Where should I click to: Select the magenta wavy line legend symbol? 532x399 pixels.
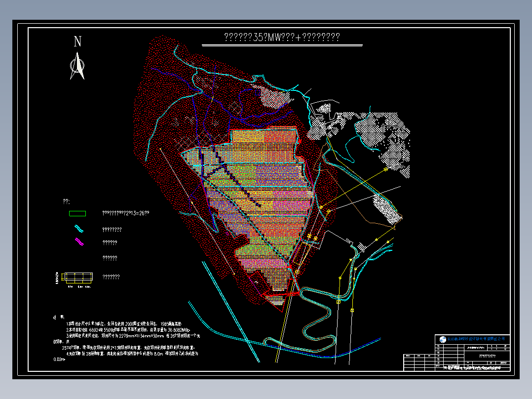[79, 242]
